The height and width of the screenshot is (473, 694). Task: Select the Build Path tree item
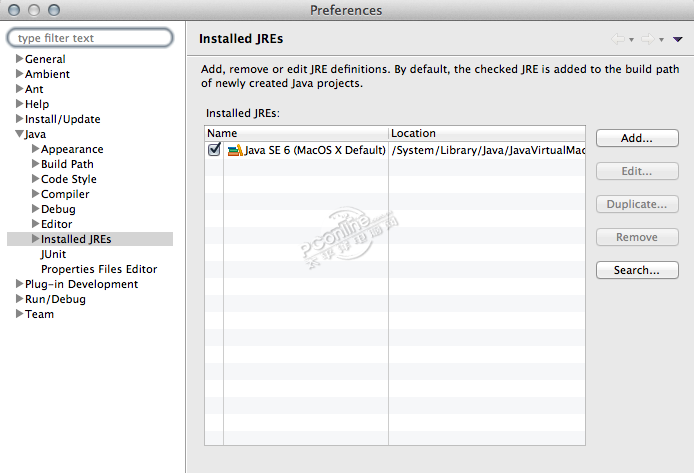67,164
